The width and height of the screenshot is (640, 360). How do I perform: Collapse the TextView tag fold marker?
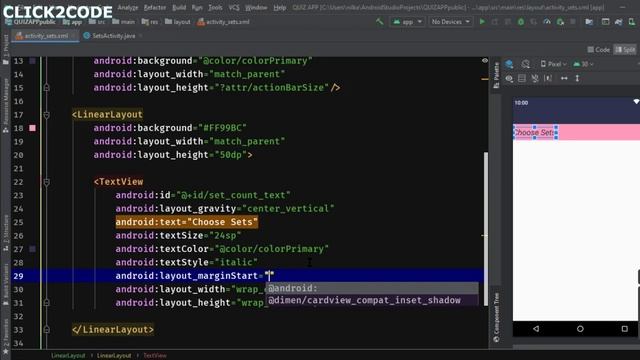(x=47, y=182)
